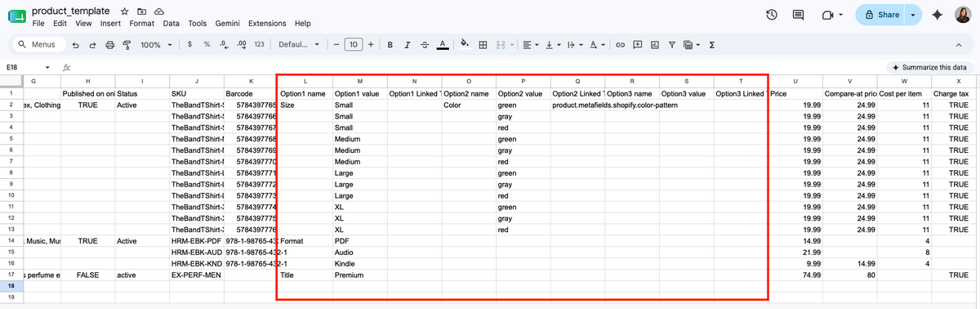Screen dimensions: 980x309
Task: Activate the Paint format roller
Action: (127, 44)
